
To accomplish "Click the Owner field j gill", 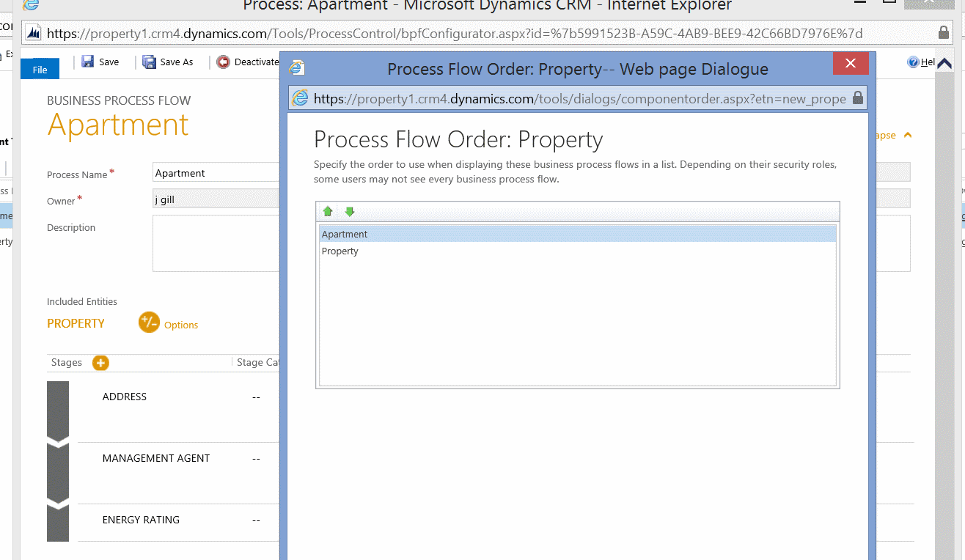I will pyautogui.click(x=216, y=199).
